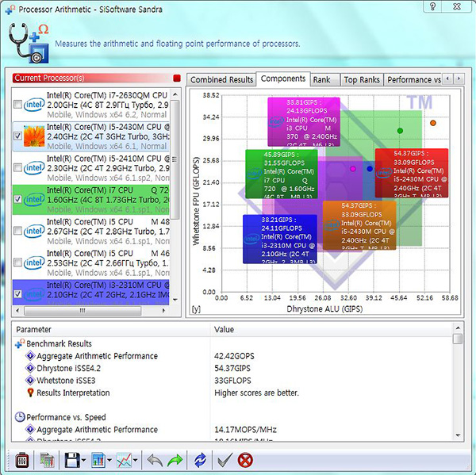
Task: Click the magenta Core i3 M 370 chart label
Action: (x=304, y=121)
